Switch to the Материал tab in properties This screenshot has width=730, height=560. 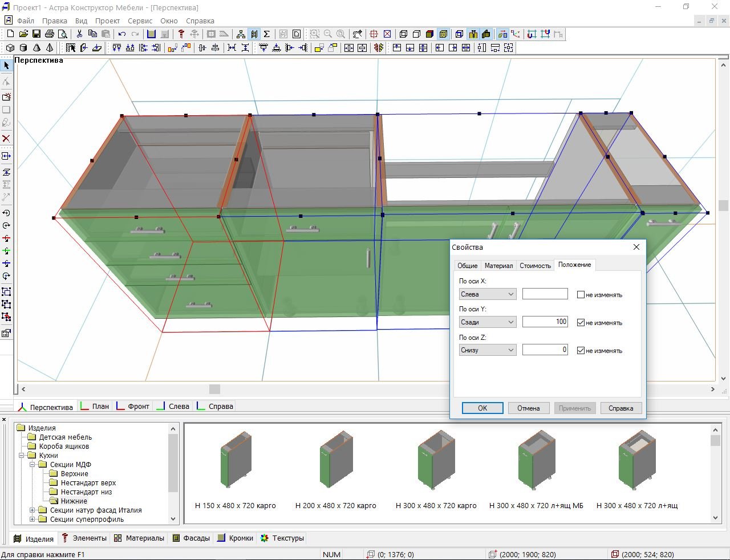pyautogui.click(x=498, y=266)
